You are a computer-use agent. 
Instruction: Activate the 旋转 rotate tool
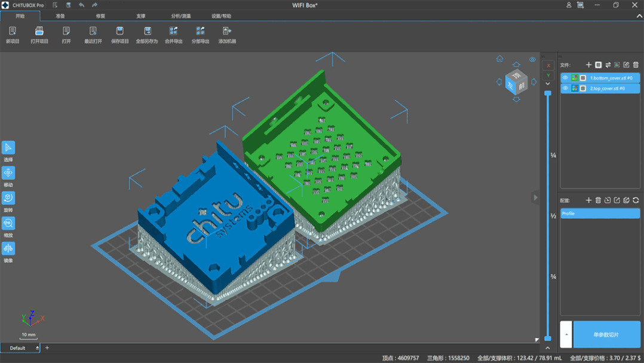tap(8, 198)
